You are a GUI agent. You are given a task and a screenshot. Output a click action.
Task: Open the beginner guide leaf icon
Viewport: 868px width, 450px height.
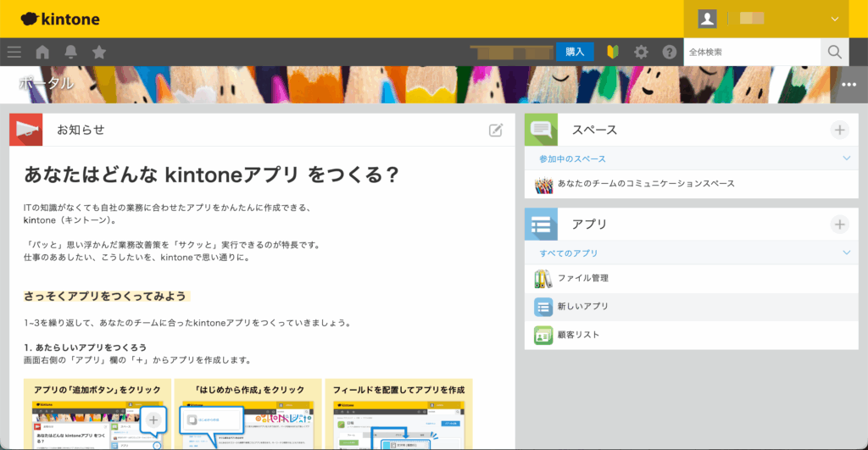(613, 52)
